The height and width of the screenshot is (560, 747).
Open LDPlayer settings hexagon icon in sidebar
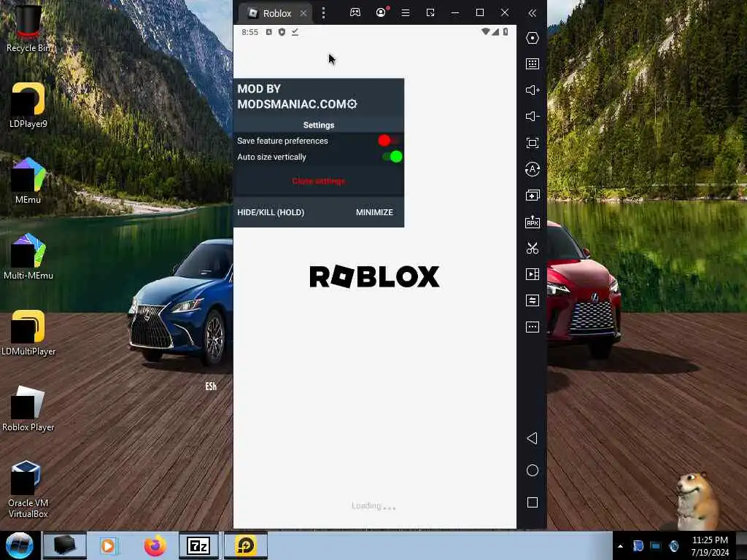(532, 38)
